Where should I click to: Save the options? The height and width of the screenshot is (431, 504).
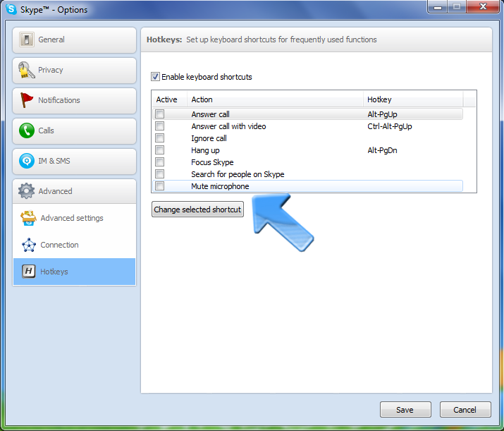[405, 409]
